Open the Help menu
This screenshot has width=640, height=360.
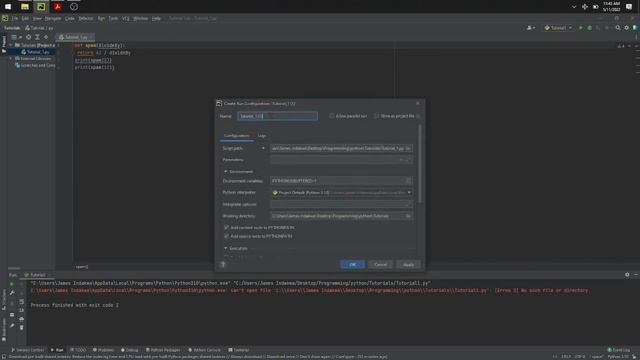click(156, 18)
